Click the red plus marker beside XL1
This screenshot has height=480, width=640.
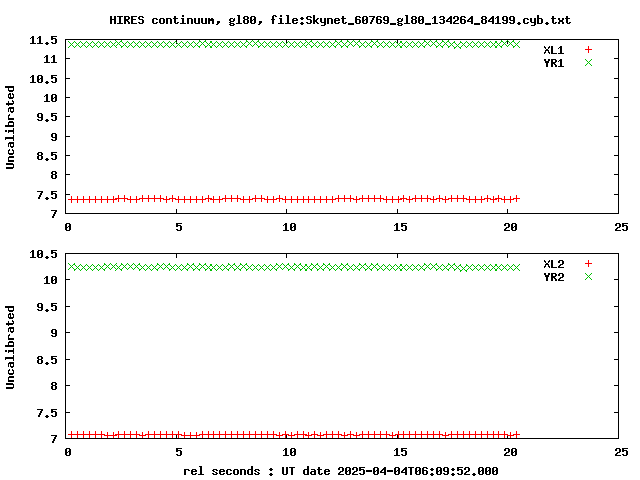[x=588, y=50]
